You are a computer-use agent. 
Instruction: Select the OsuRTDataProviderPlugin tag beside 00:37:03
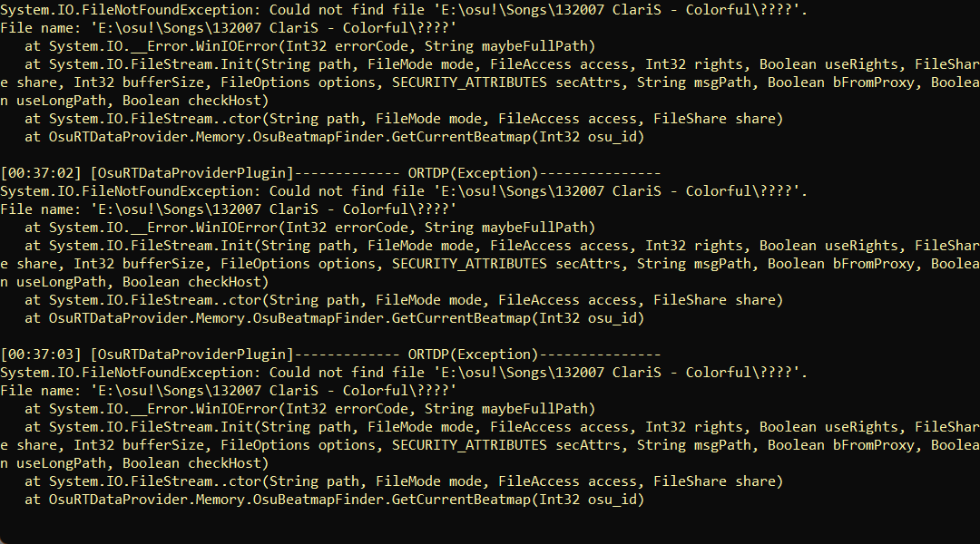[x=191, y=355]
